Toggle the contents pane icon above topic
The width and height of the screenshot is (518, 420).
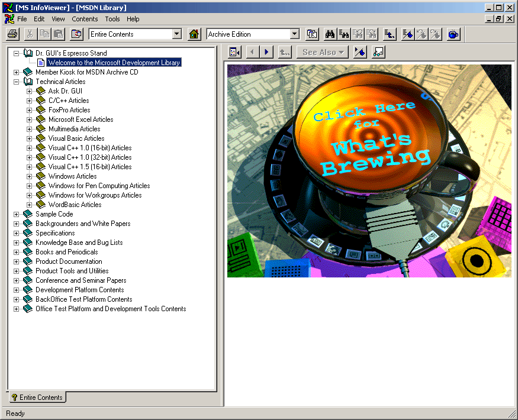click(235, 52)
